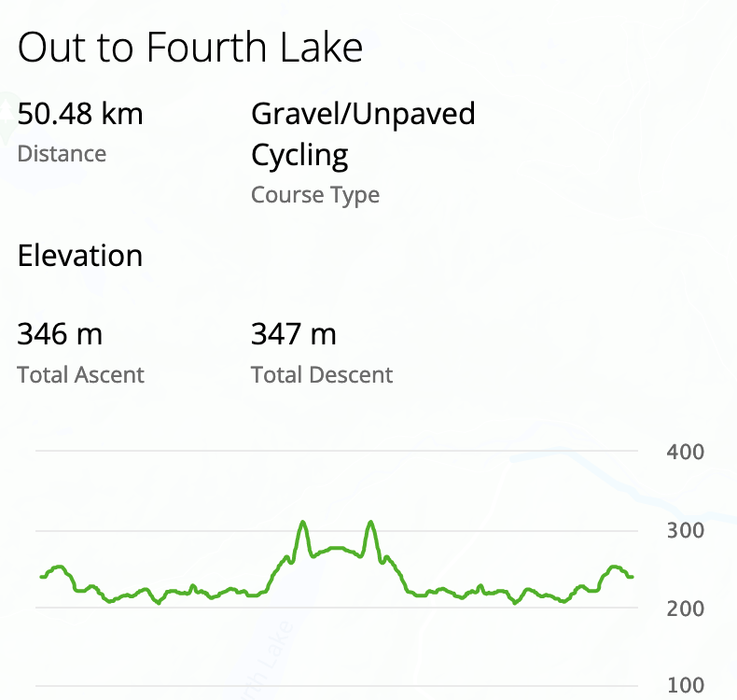Click the Elevation section heading
Screen dimensions: 737x700
click(80, 256)
